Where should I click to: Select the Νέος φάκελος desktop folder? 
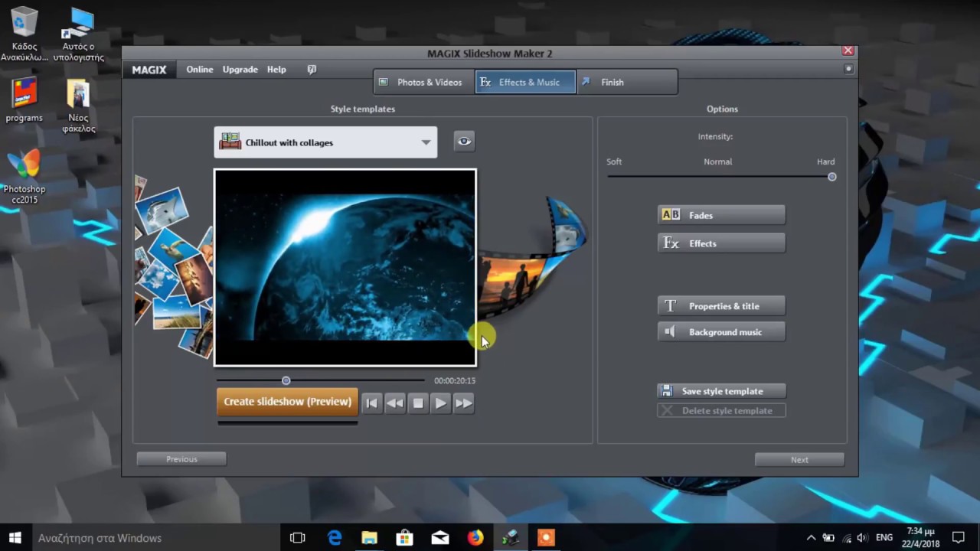pyautogui.click(x=78, y=105)
